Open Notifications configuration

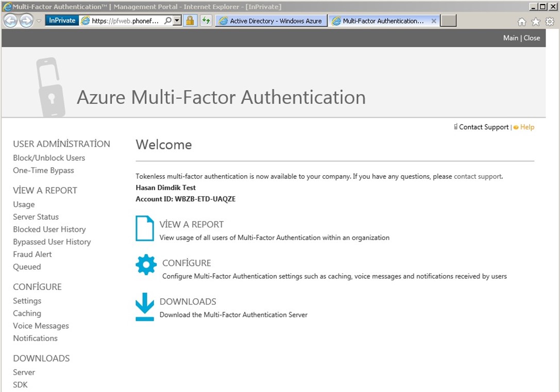(x=36, y=338)
